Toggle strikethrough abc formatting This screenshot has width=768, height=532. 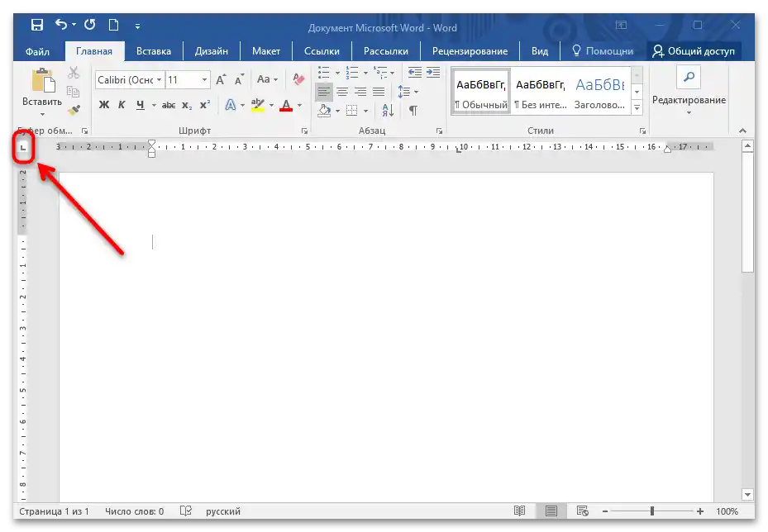tap(169, 105)
